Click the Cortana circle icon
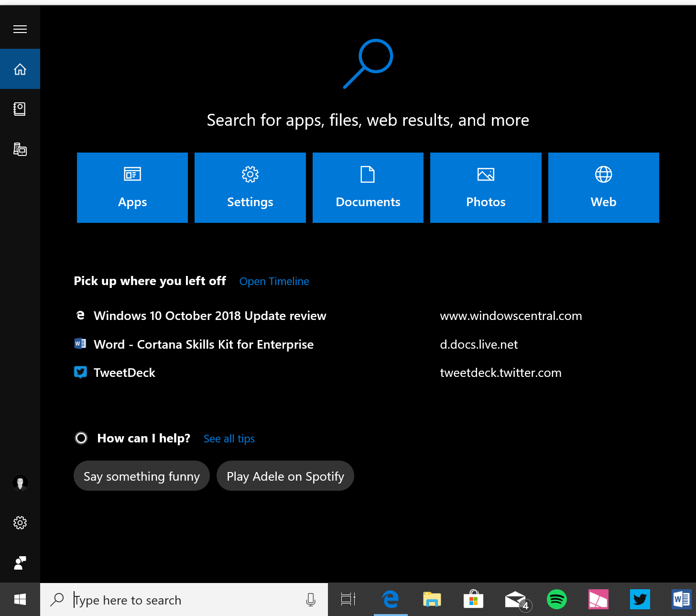The height and width of the screenshot is (616, 696). pos(81,438)
